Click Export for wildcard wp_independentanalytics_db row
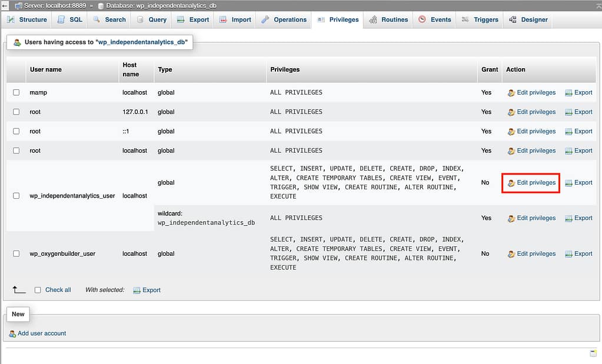Screen dimensions: 602x364 coord(578,218)
